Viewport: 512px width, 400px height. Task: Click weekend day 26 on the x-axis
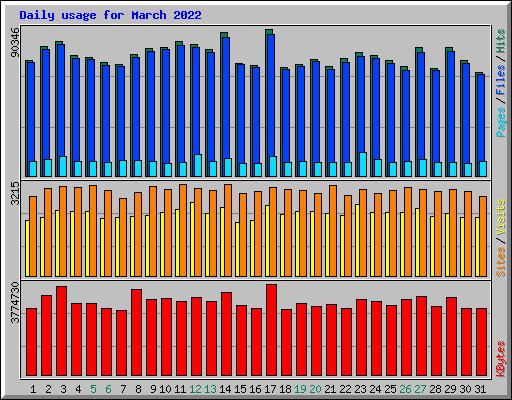click(405, 389)
